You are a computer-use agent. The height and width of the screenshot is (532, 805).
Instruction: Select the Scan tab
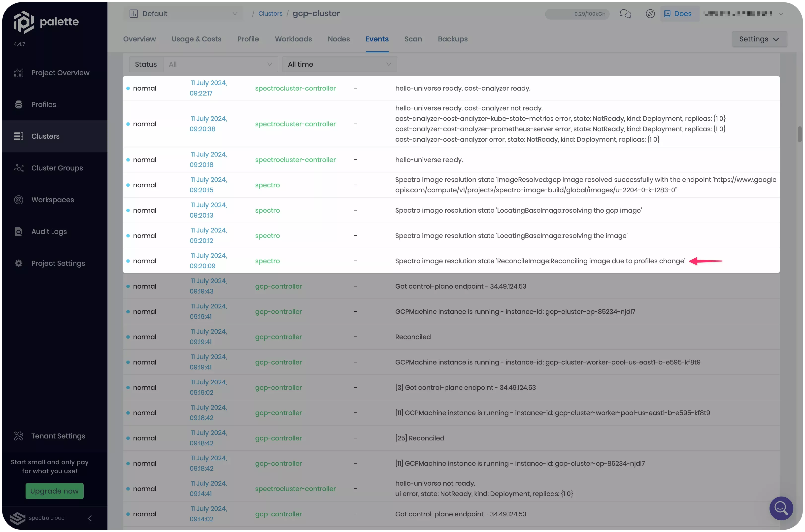pyautogui.click(x=413, y=39)
